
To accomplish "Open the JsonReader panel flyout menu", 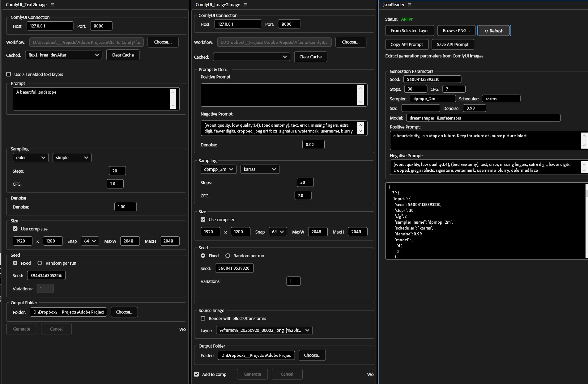I will tap(410, 5).
